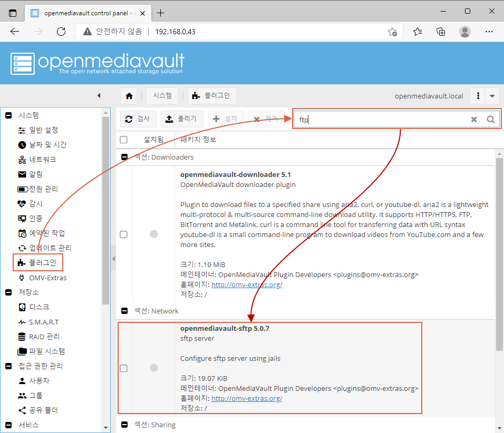The width and height of the screenshot is (504, 433).
Task: Click the 올리기 (upload) button
Action: point(182,119)
